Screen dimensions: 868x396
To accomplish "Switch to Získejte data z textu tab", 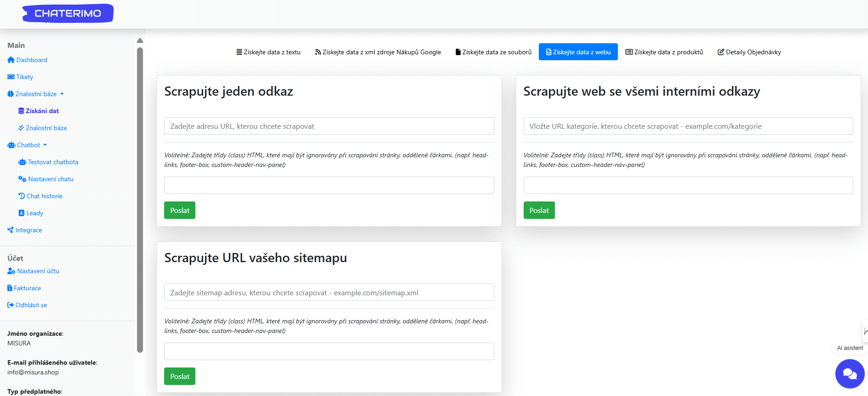I will pyautogui.click(x=268, y=52).
